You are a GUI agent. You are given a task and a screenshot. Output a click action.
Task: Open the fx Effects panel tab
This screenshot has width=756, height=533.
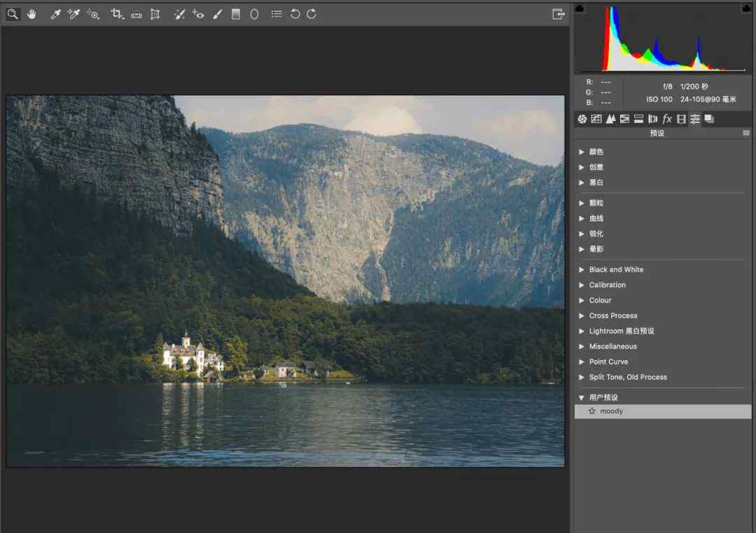667,119
